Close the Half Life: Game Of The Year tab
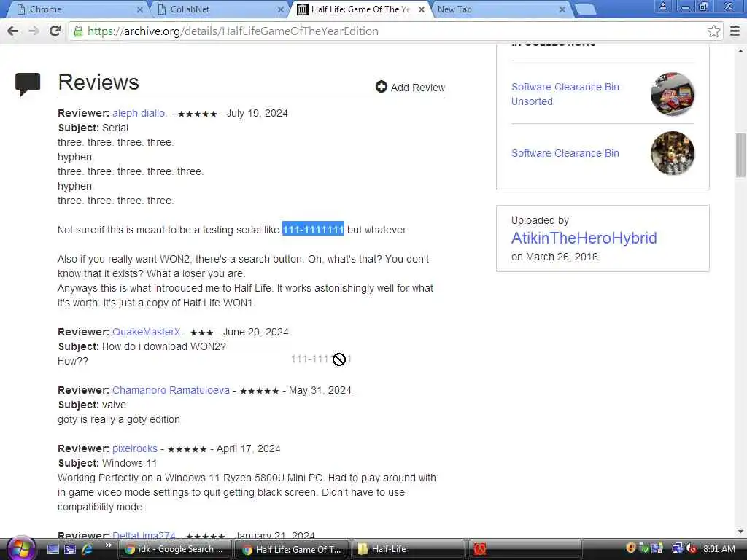This screenshot has width=747, height=560. point(421,9)
